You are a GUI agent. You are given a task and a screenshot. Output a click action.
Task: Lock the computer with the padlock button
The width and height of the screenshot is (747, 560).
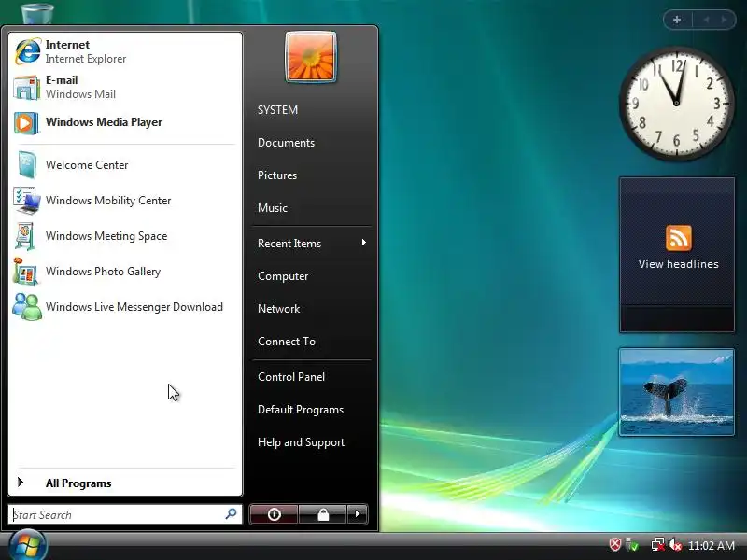[x=323, y=514]
